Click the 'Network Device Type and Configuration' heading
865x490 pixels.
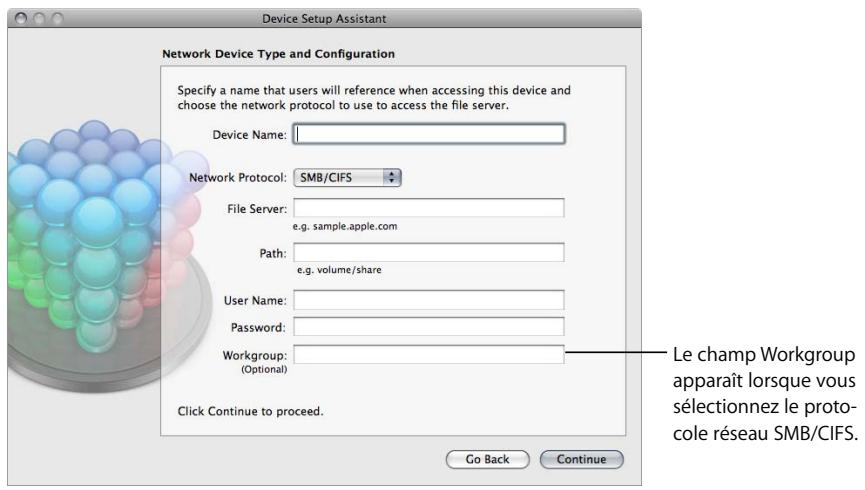click(x=279, y=54)
